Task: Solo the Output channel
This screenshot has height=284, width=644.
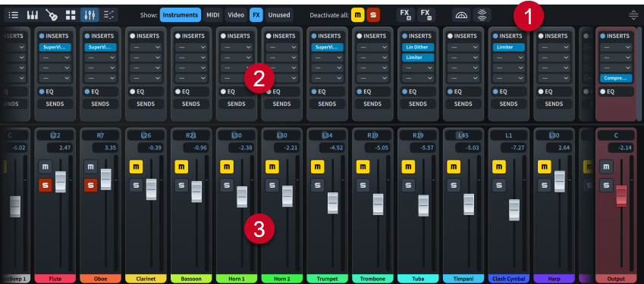Action: (x=606, y=186)
